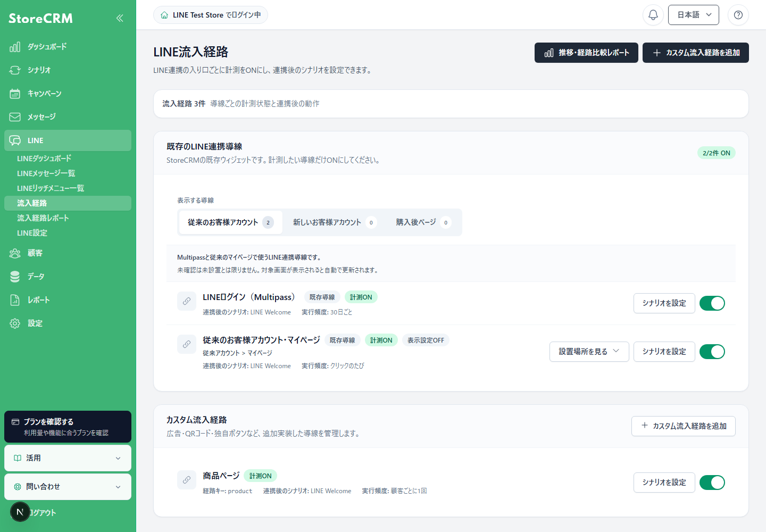Viewport: 766px width, 532px height.
Task: Click the home icon beside LINE Test Store
Action: [x=164, y=15]
